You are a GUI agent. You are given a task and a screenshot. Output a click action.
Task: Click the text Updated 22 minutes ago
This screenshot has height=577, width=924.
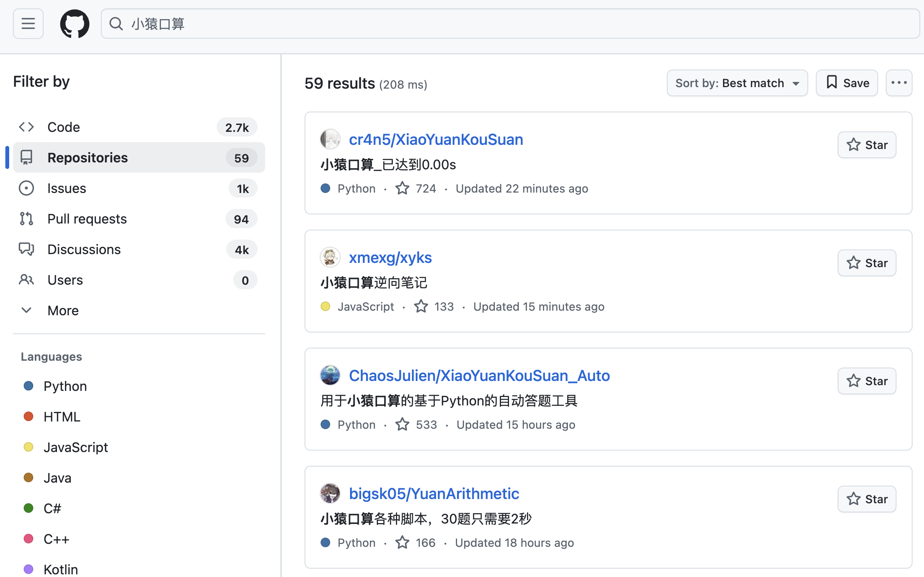(522, 188)
